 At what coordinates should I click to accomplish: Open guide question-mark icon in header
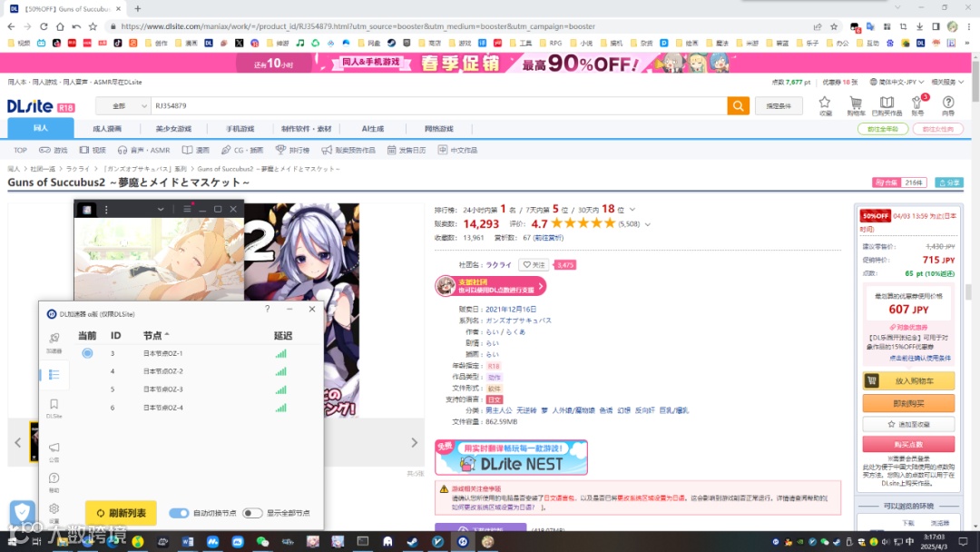[x=948, y=105]
